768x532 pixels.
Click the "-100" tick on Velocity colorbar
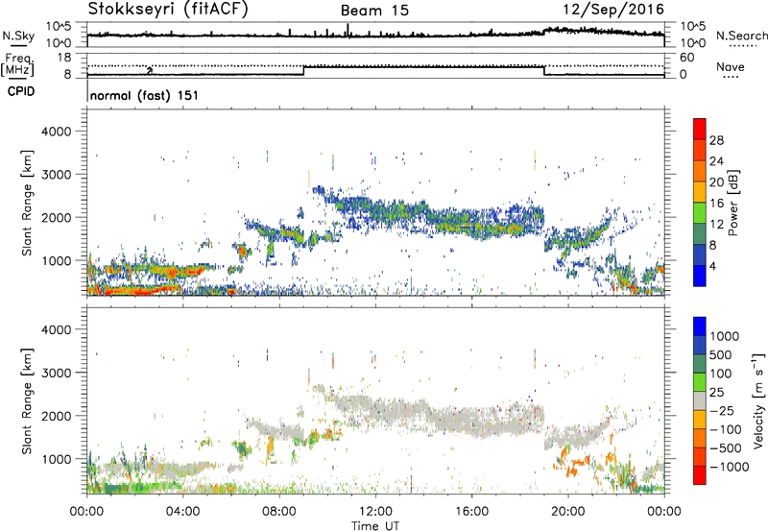point(726,429)
